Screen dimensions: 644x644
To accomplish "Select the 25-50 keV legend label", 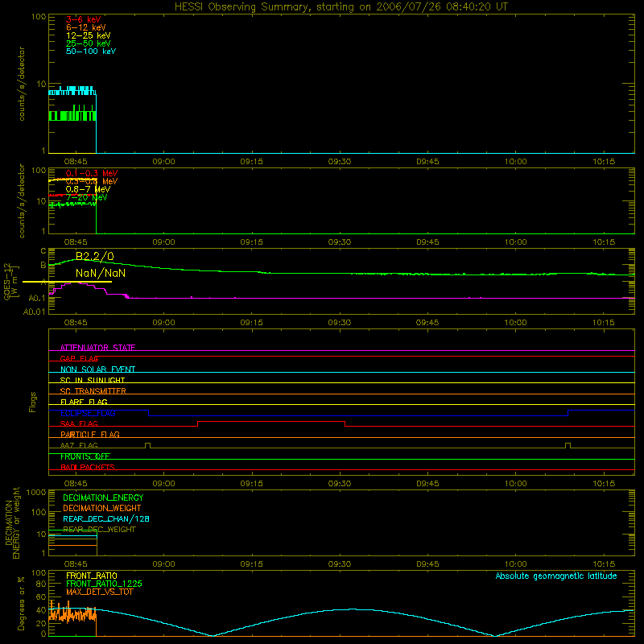I will click(x=88, y=43).
